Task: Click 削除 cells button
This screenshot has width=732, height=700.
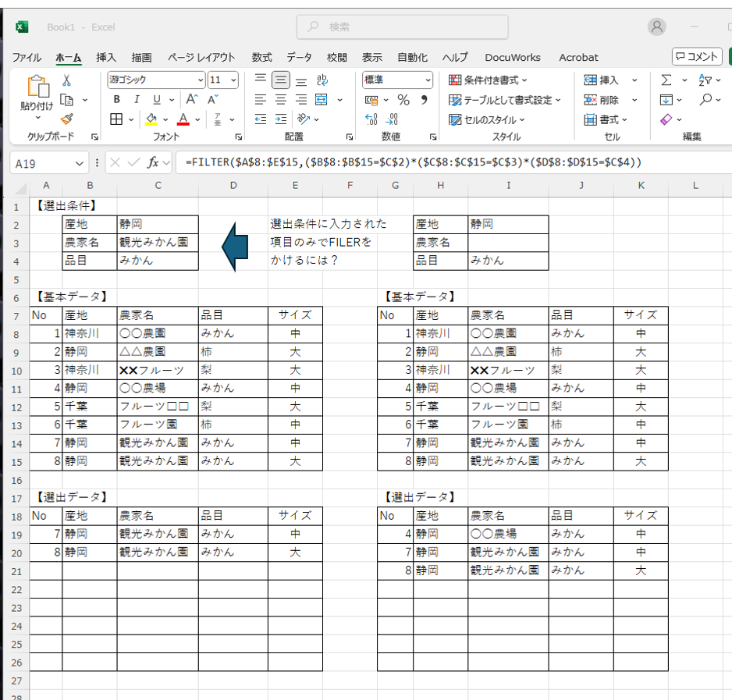Action: [601, 100]
